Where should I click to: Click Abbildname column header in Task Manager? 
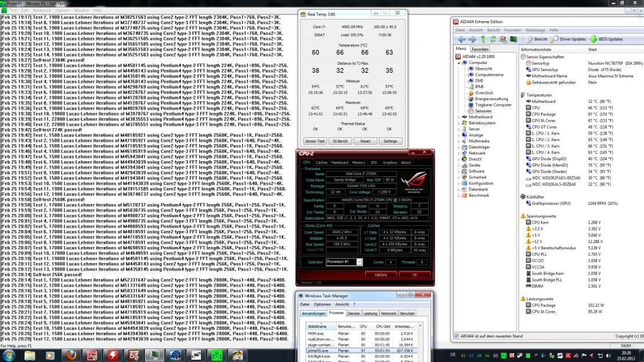(x=321, y=327)
